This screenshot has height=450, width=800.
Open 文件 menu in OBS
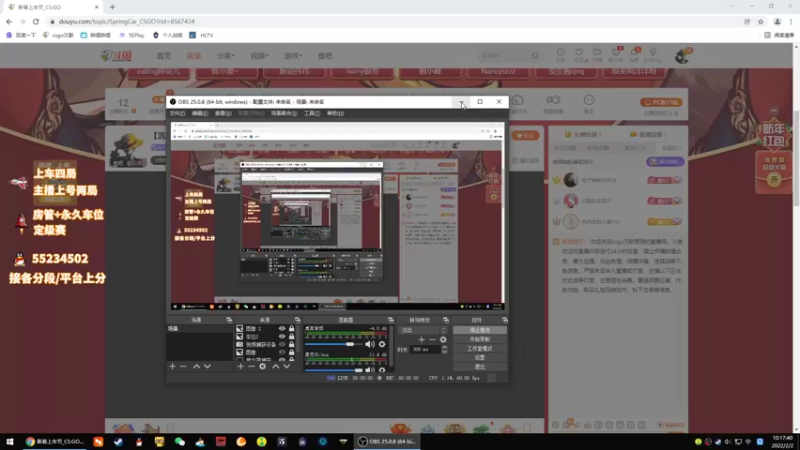coord(177,113)
